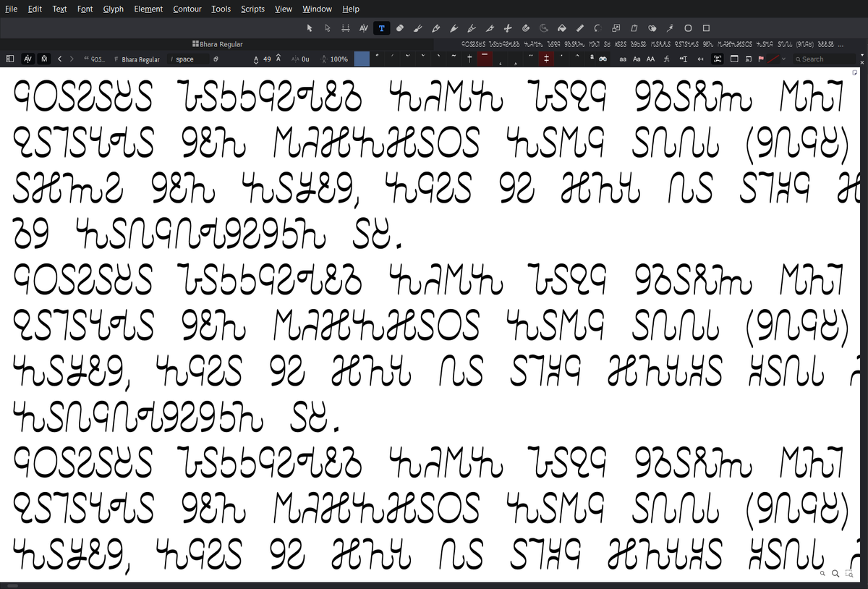Select the Eraser tool
This screenshot has width=868, height=589.
click(399, 28)
